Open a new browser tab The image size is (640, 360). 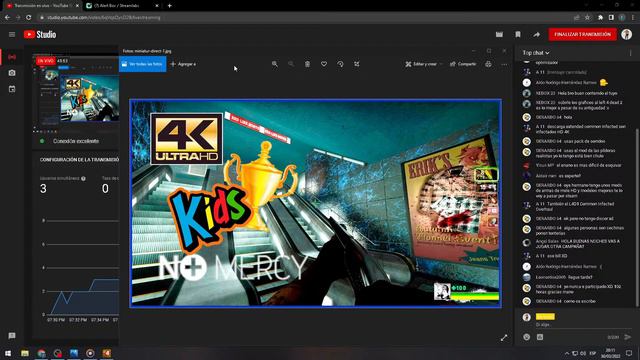click(x=169, y=6)
